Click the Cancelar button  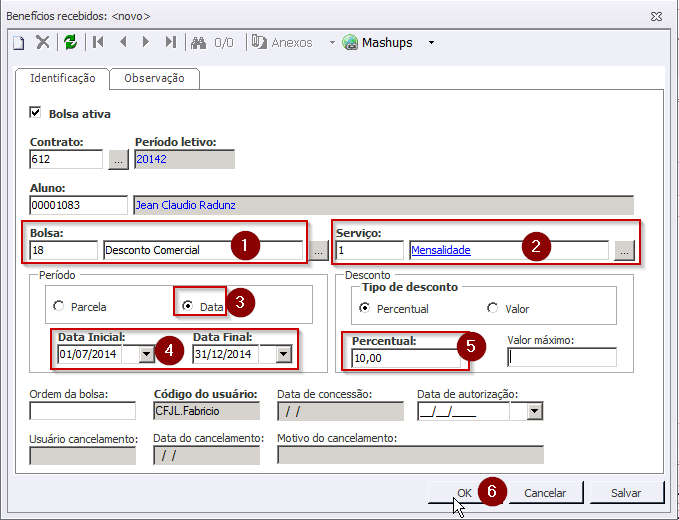tap(545, 492)
